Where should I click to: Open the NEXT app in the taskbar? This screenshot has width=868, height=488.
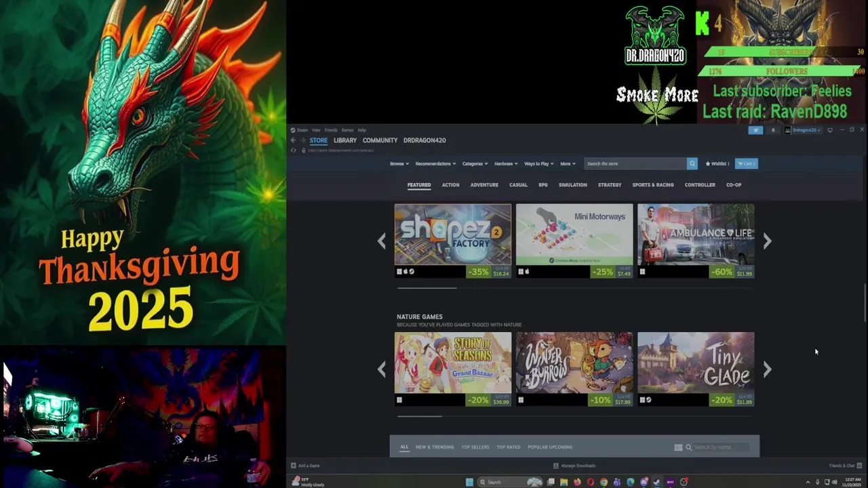[670, 482]
